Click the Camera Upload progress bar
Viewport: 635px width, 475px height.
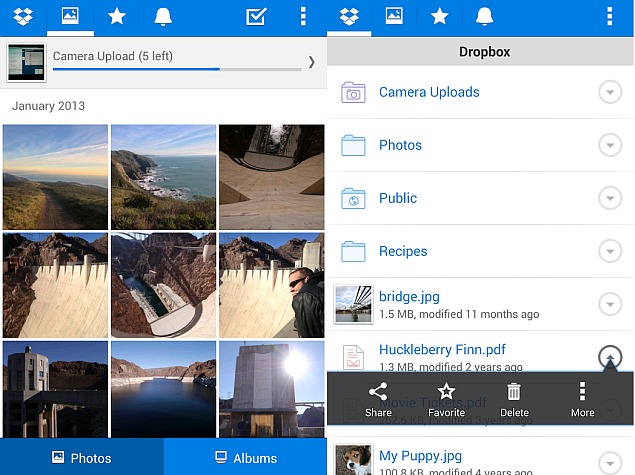[x=177, y=69]
